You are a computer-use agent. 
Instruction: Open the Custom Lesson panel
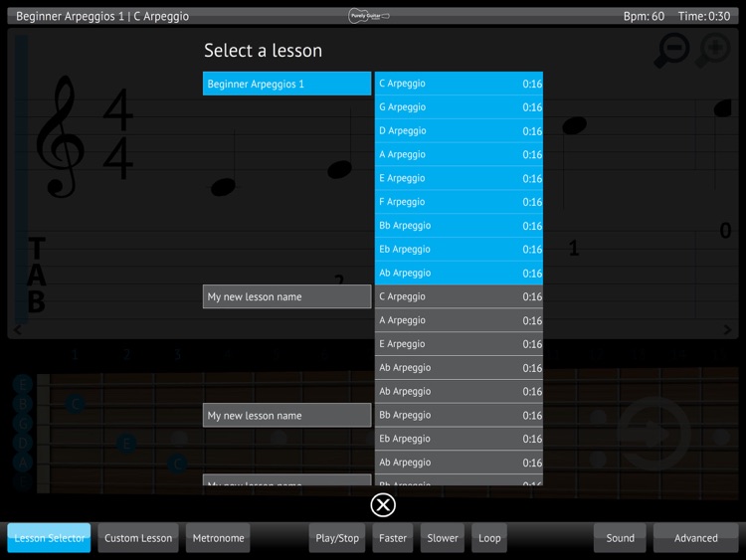click(138, 538)
